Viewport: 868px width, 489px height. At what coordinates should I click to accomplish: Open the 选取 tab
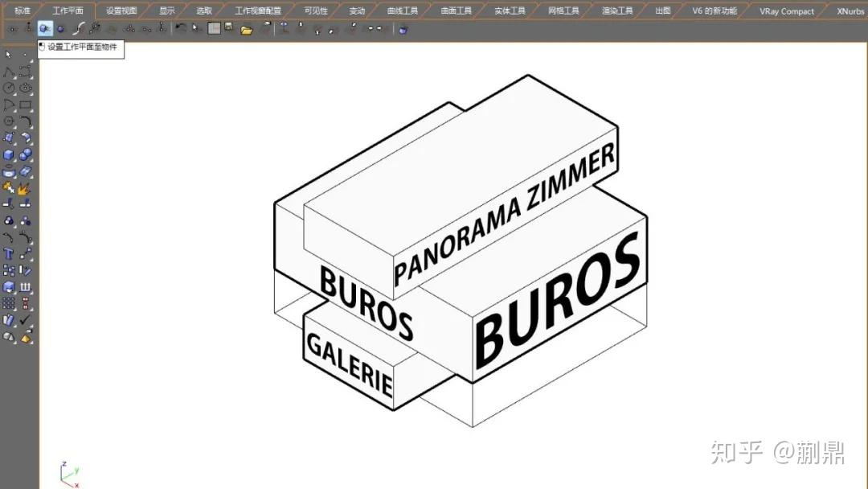pyautogui.click(x=203, y=10)
